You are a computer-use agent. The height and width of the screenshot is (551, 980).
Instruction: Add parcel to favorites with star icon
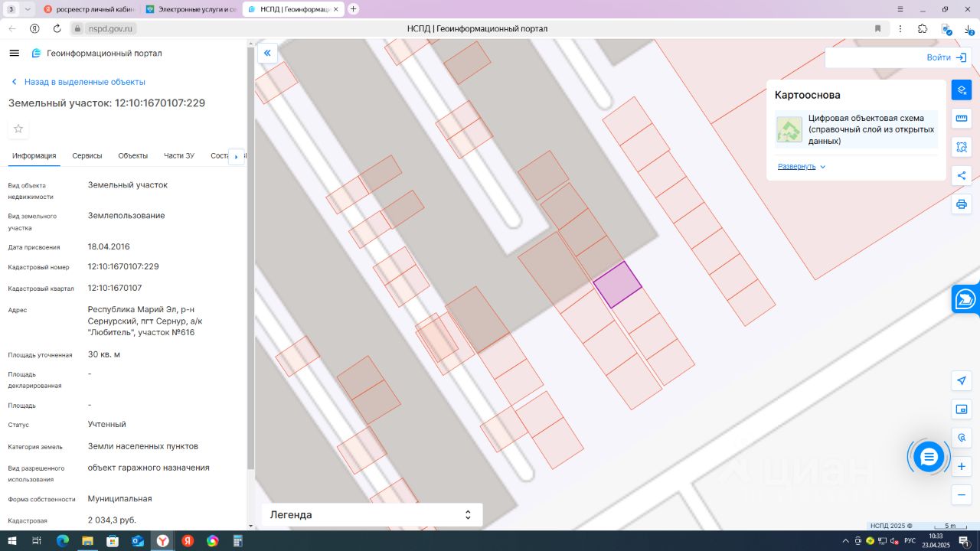(x=18, y=129)
